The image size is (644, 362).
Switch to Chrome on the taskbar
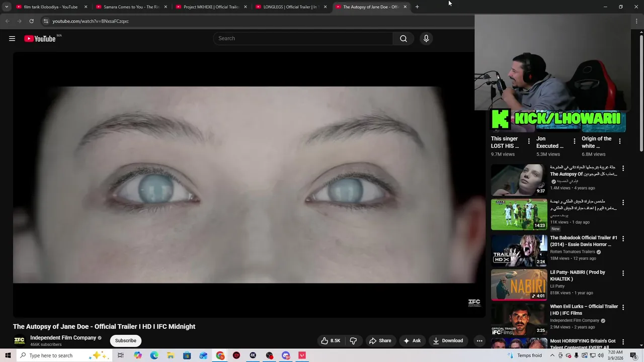tap(220, 355)
